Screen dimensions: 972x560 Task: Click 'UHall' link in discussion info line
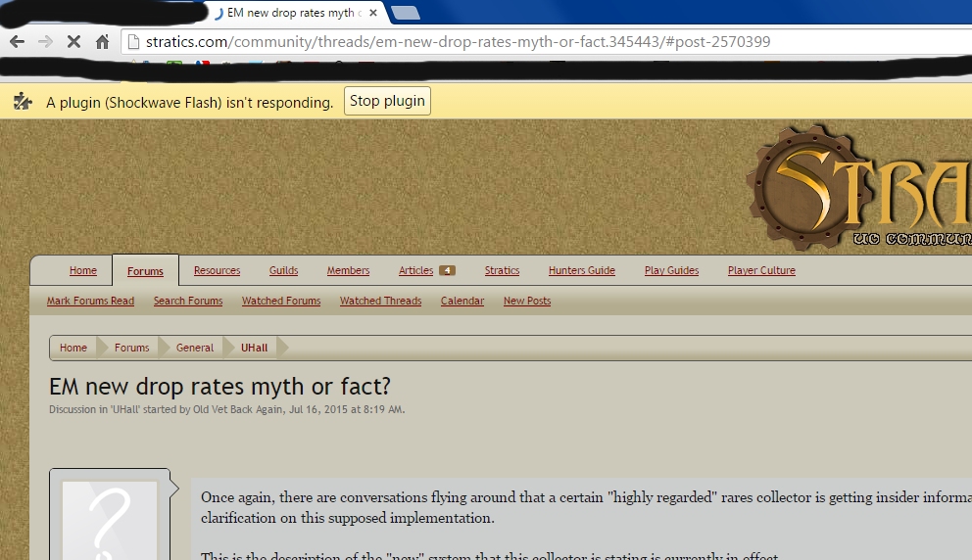(125, 409)
